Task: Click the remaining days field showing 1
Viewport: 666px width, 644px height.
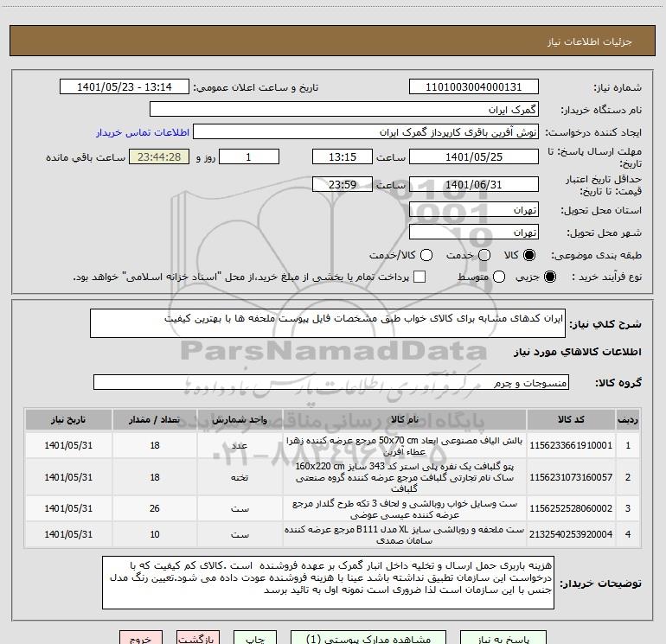Action: (x=249, y=156)
